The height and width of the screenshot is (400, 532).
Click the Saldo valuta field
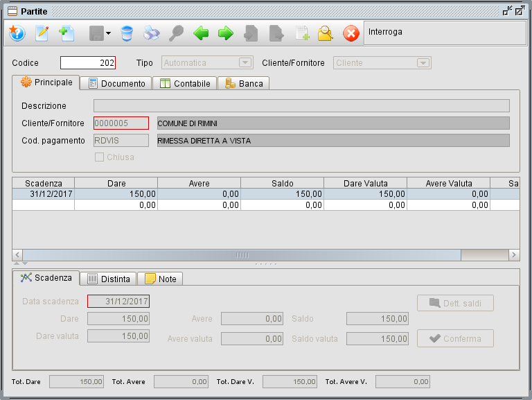pos(378,338)
